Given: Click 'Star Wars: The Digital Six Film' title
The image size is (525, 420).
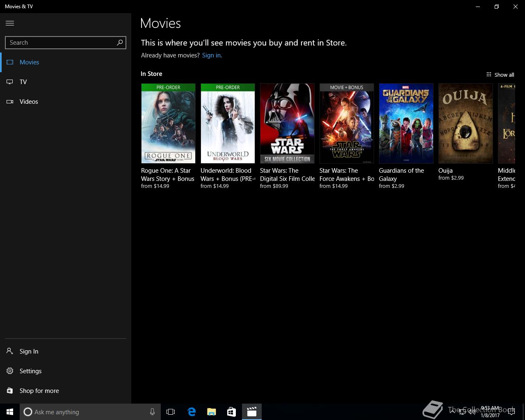Looking at the screenshot, I should 287,175.
